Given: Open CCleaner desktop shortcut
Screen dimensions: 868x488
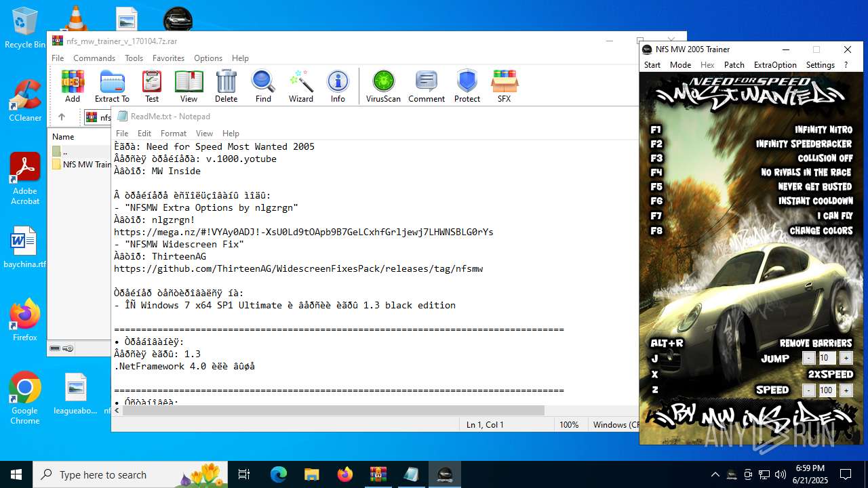Looking at the screenshot, I should coord(25,100).
